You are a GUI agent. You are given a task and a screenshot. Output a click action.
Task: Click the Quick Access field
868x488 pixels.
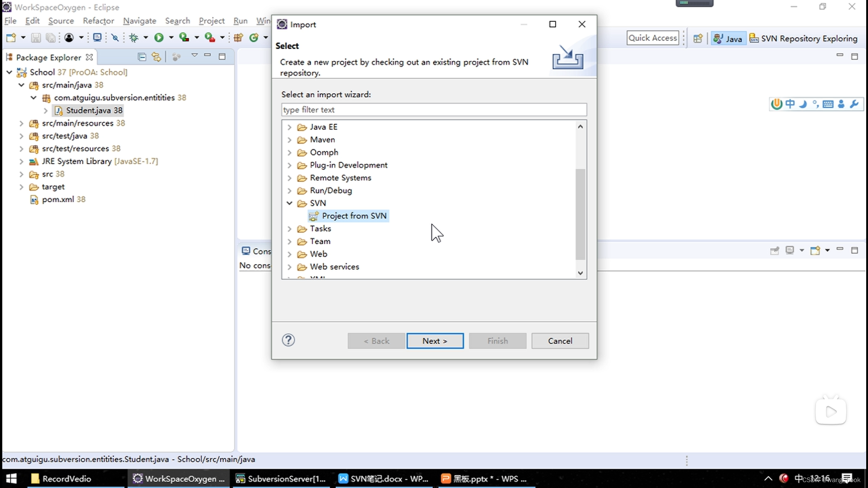(653, 38)
